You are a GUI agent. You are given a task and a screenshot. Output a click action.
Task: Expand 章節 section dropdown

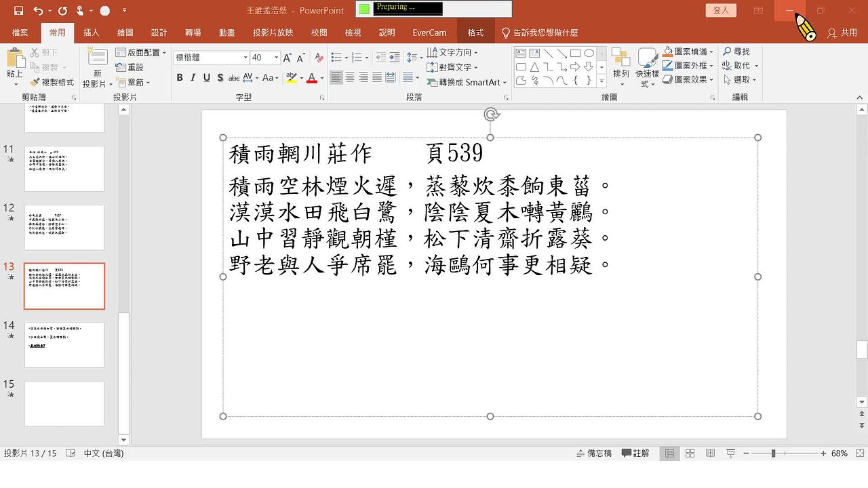coord(134,82)
